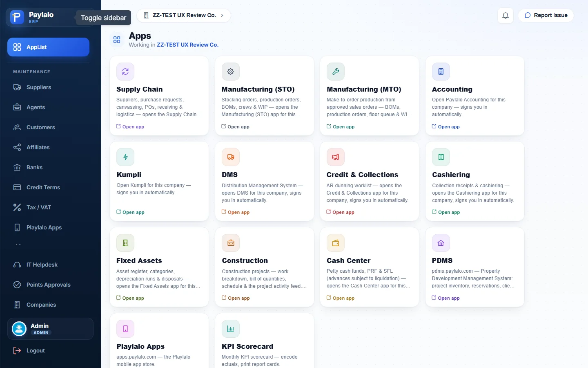This screenshot has width=588, height=368.
Task: Click the Kumpli lightning bolt icon
Action: [x=125, y=157]
